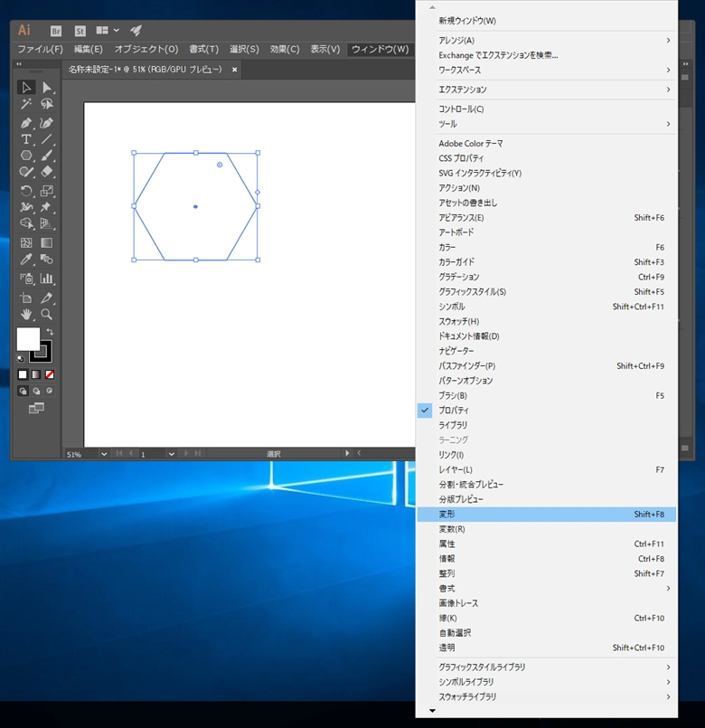Select the Lasso tool
The height and width of the screenshot is (728, 705).
coord(47,104)
